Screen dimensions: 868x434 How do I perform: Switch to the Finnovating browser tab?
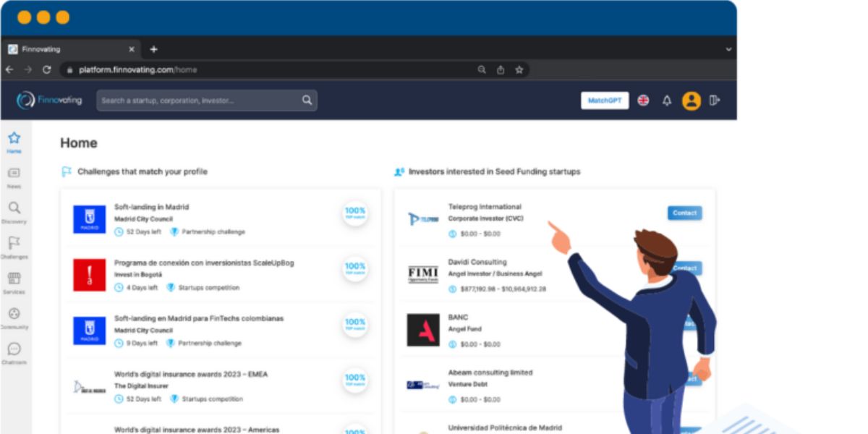[x=71, y=49]
